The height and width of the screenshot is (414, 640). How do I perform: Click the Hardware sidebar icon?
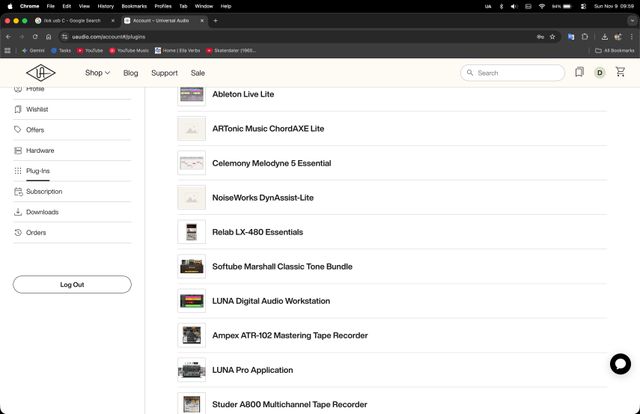pos(17,150)
